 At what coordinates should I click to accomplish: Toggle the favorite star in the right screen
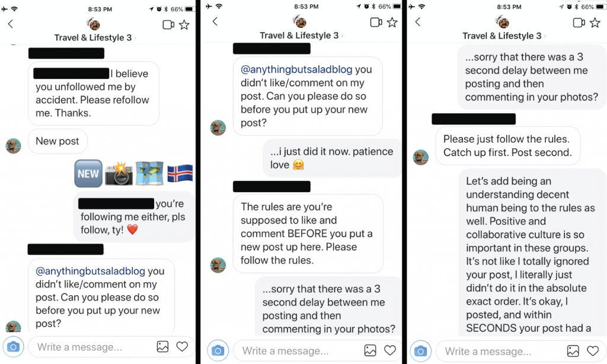click(595, 23)
